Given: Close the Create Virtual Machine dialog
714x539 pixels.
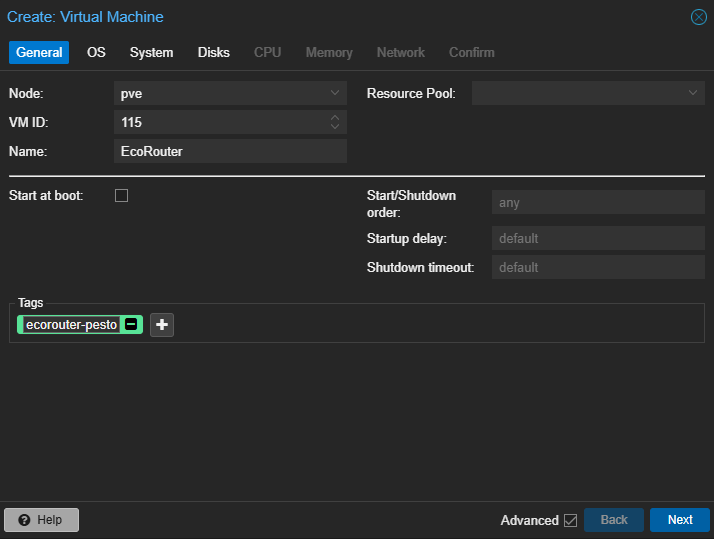Looking at the screenshot, I should coord(699,17).
